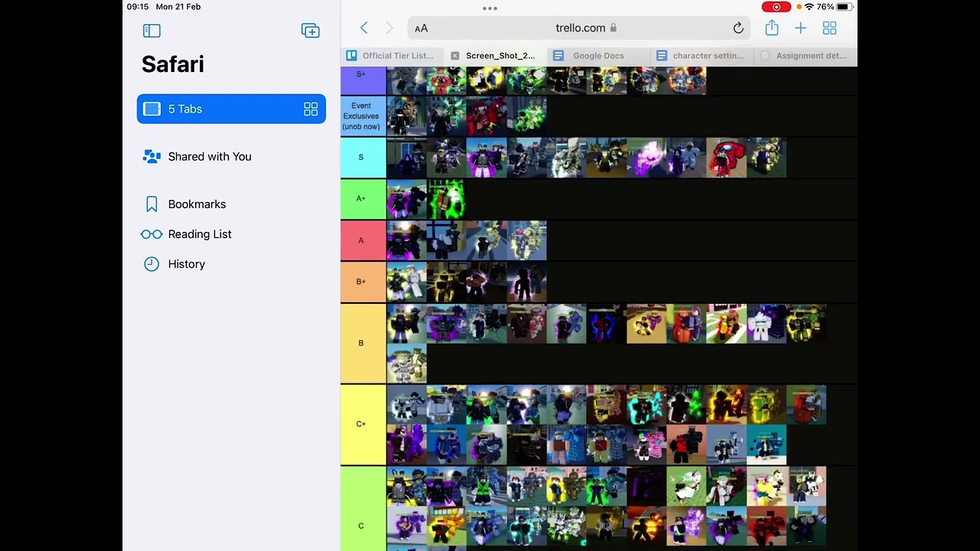This screenshot has width=980, height=551.
Task: Tap the trello.com address field
Action: [x=580, y=28]
